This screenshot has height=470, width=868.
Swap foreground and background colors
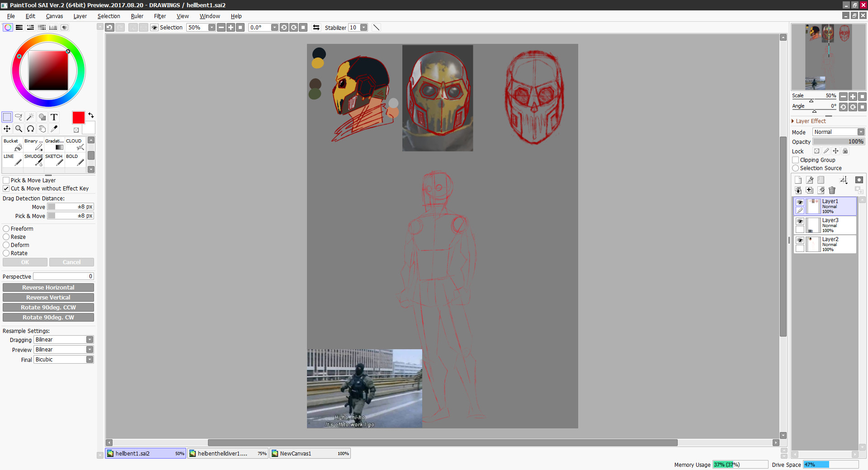click(x=91, y=115)
